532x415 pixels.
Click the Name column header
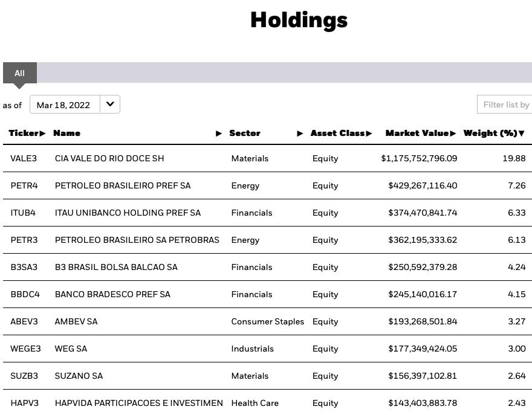(67, 134)
